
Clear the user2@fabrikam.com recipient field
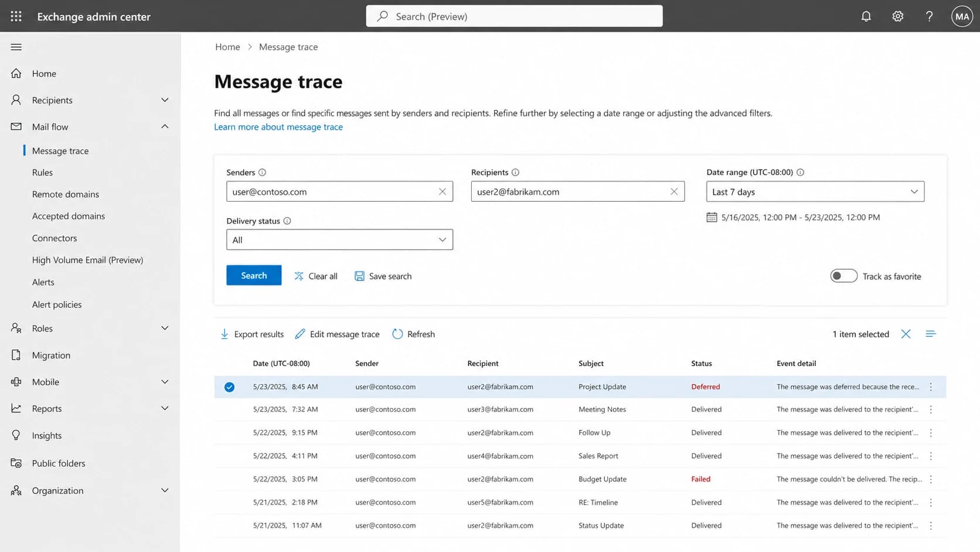tap(674, 192)
